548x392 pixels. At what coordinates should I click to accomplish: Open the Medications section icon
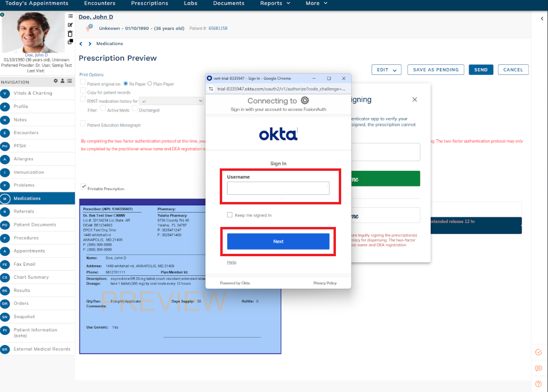click(5, 198)
